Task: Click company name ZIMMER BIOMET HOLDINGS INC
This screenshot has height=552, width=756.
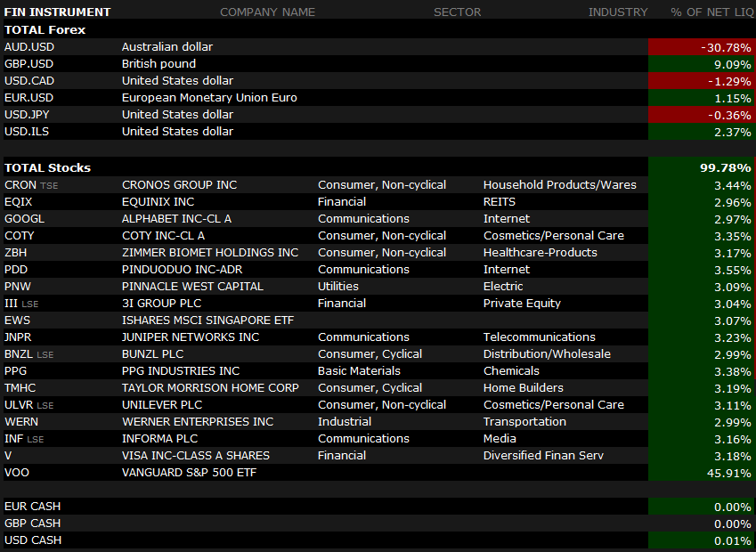Action: [210, 252]
